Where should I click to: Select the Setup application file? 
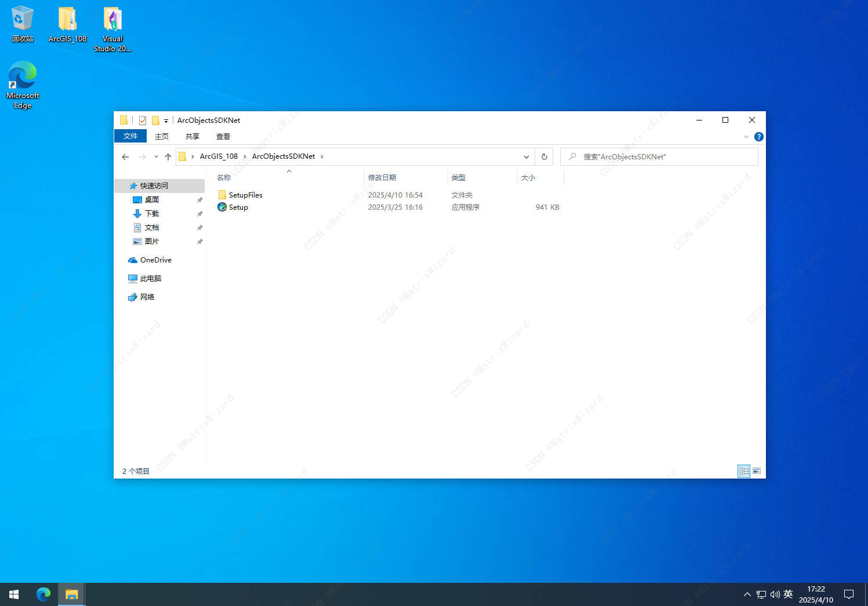[x=238, y=207]
